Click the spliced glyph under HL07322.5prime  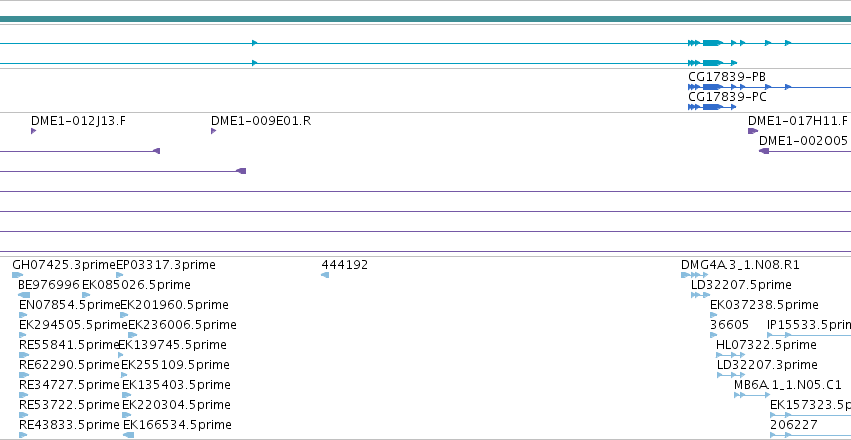pos(731,355)
